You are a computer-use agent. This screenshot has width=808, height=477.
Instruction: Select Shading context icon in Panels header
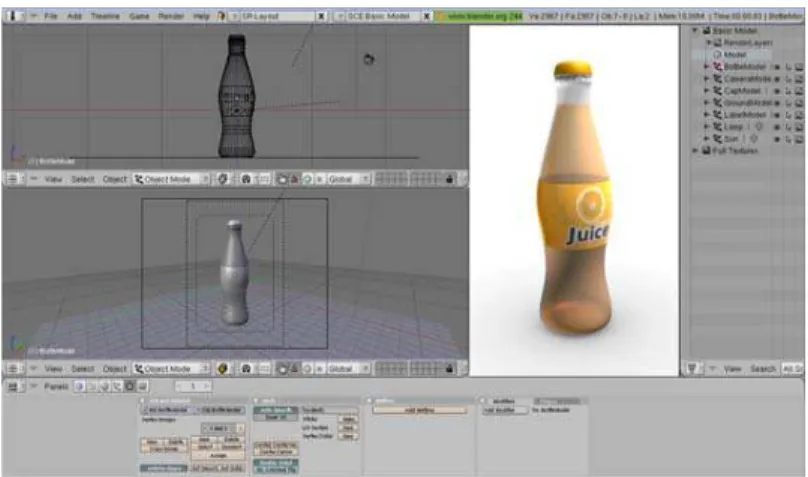tap(105, 386)
